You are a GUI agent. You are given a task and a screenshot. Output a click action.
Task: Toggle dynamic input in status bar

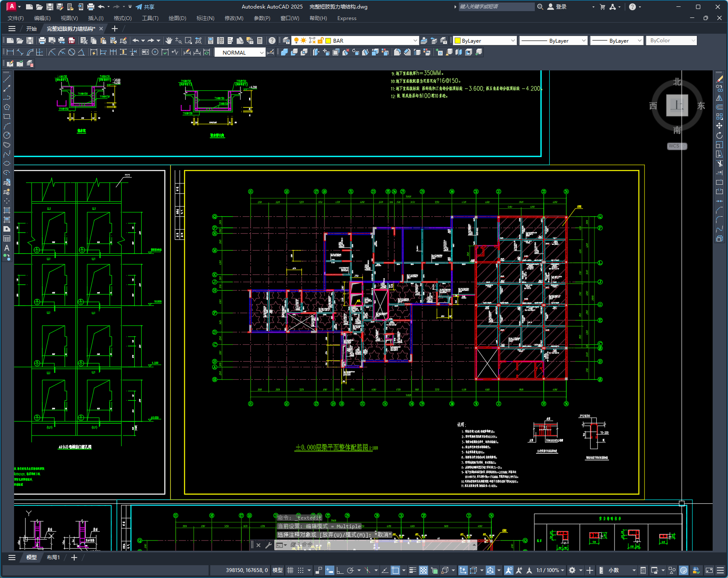[x=329, y=570]
